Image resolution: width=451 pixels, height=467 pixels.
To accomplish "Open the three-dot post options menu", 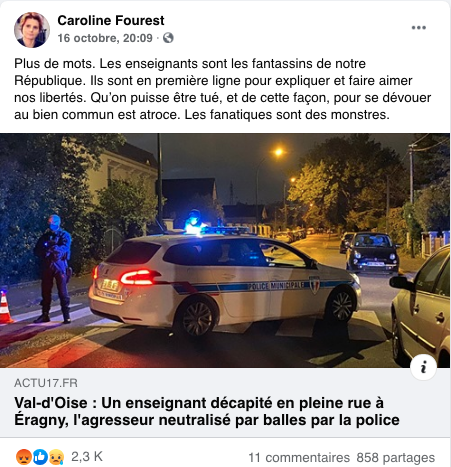I will [418, 28].
